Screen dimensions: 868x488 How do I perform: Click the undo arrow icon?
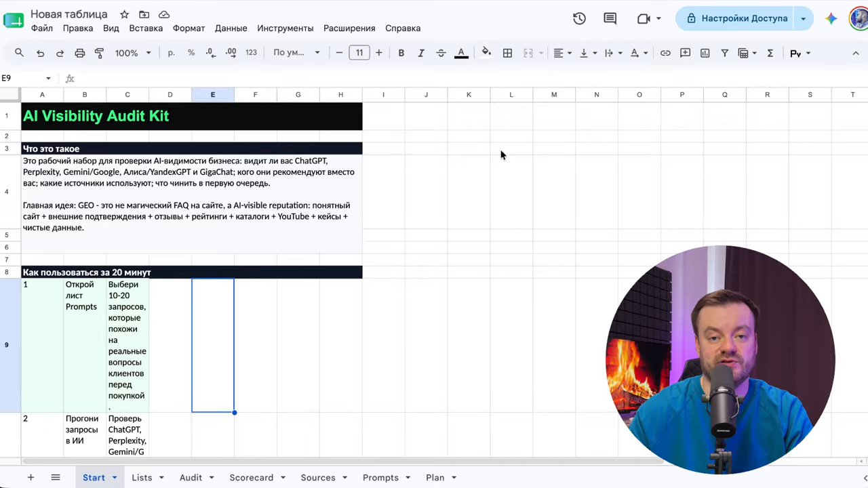click(41, 53)
